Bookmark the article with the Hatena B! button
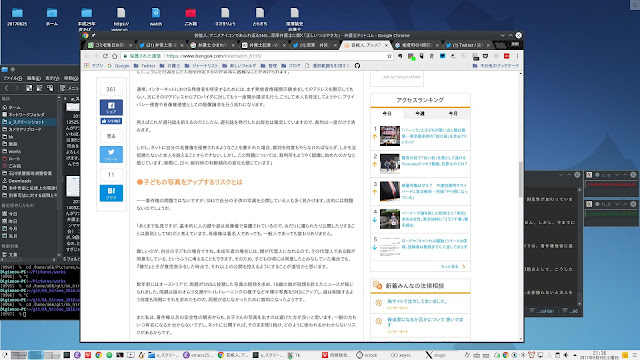640x360 pixels. (111, 193)
